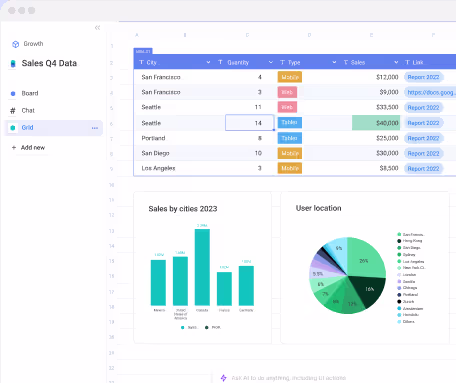Click Zurich legend entry

pos(406,302)
